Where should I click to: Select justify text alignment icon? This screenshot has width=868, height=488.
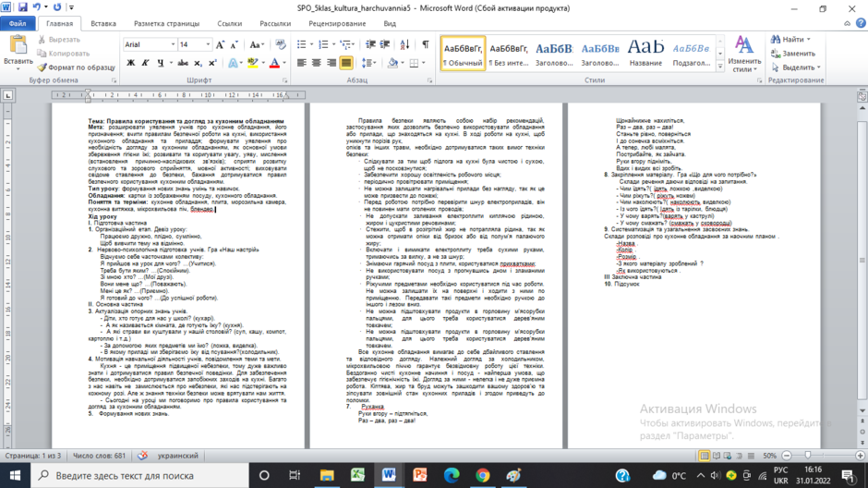pos(346,63)
